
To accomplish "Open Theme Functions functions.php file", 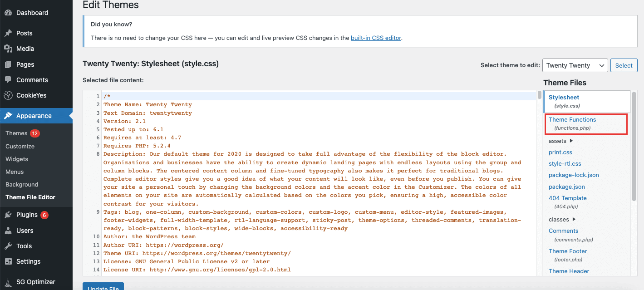I will click(x=572, y=124).
